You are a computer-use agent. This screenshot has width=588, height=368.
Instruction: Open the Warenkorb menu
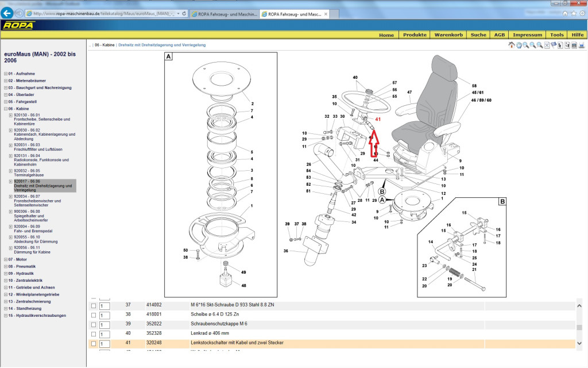[x=448, y=35]
